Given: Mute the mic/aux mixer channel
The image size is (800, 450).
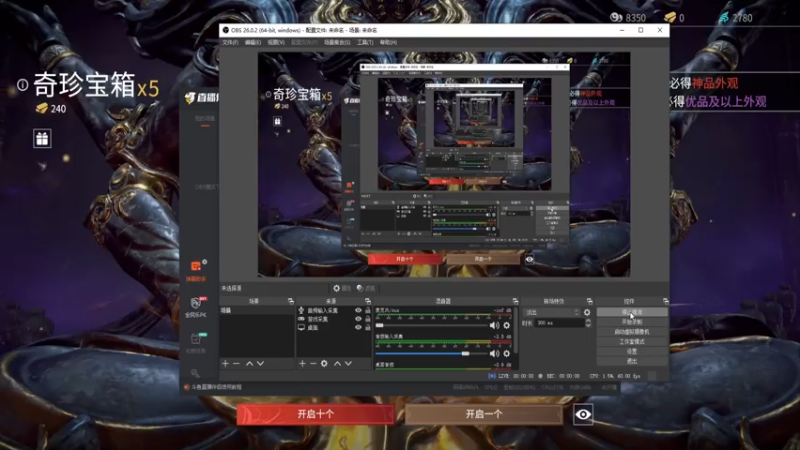Looking at the screenshot, I should [x=494, y=325].
